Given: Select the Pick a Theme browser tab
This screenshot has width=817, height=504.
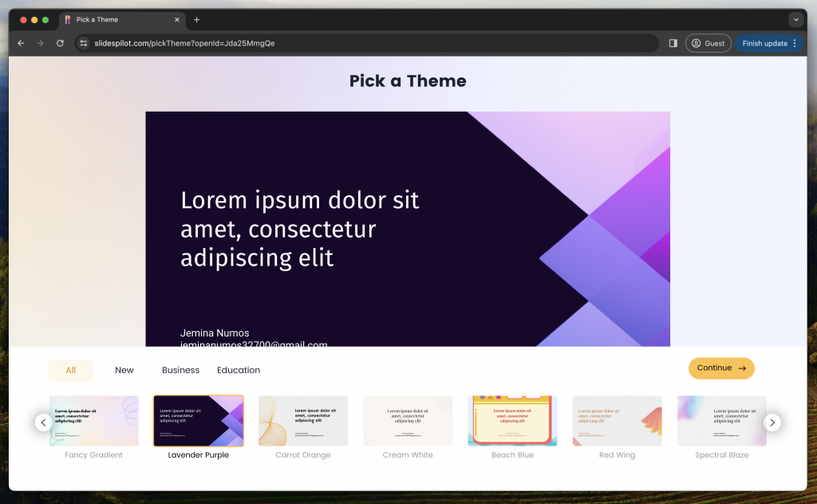Looking at the screenshot, I should pyautogui.click(x=123, y=20).
